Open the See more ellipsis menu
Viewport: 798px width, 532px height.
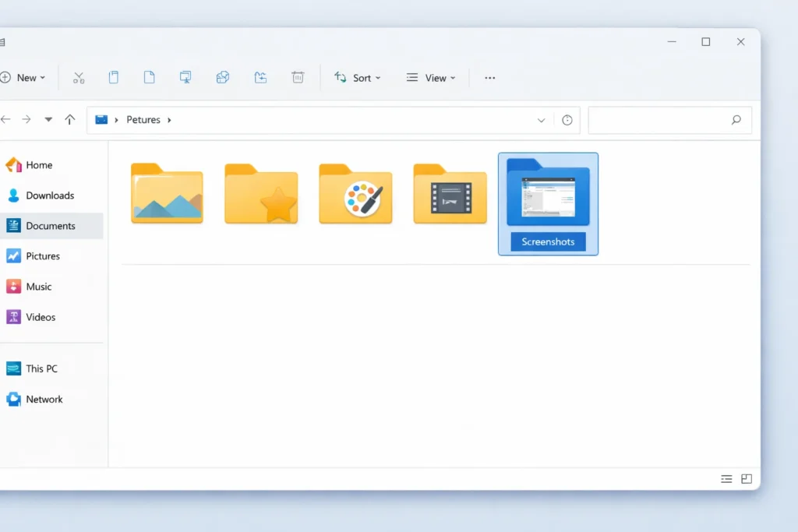pyautogui.click(x=489, y=77)
